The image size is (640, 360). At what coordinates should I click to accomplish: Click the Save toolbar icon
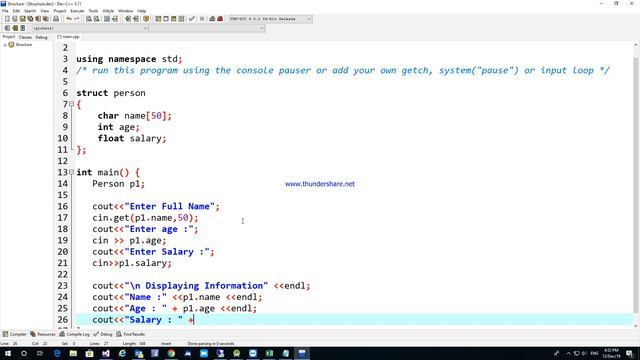tap(22, 19)
